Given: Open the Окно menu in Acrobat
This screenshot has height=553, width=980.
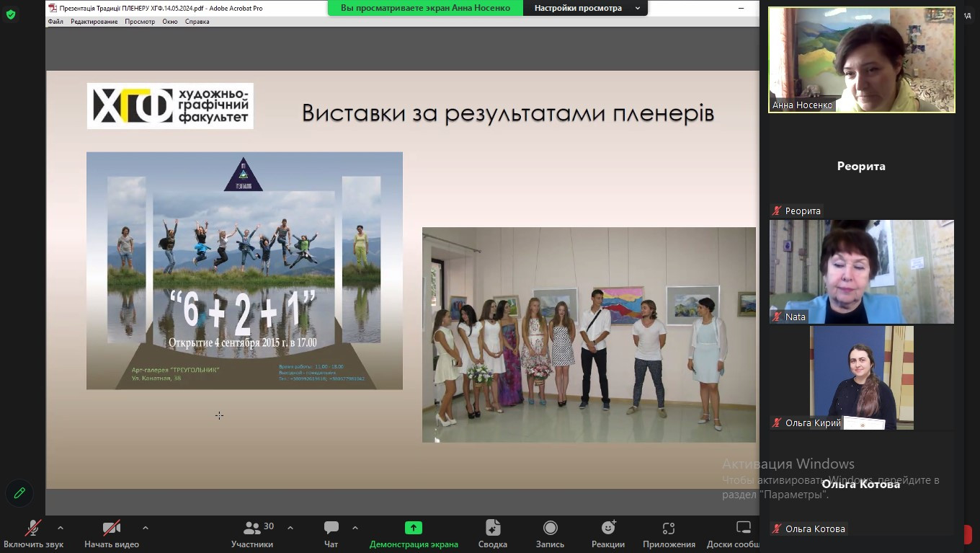Looking at the screenshot, I should pos(170,22).
